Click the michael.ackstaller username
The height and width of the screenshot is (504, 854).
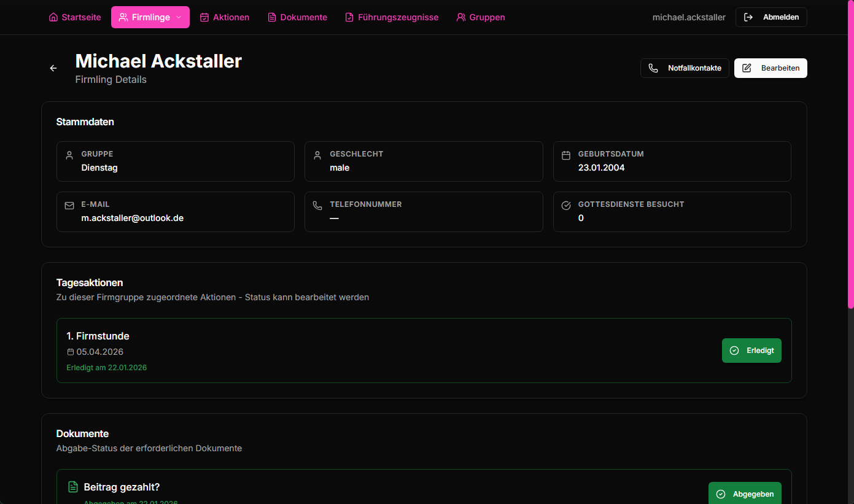(689, 17)
